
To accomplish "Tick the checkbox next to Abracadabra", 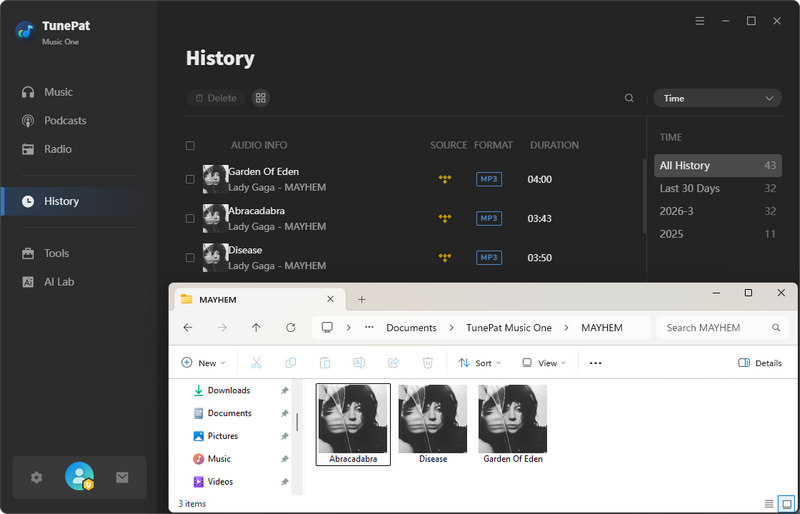I will click(190, 218).
